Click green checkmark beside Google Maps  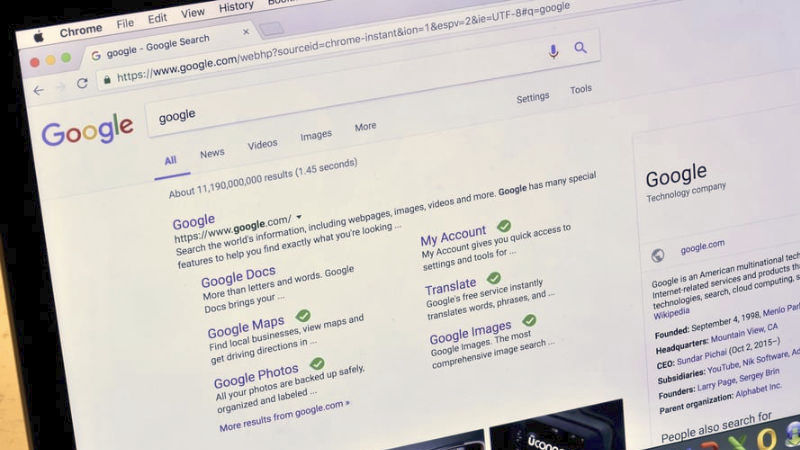[303, 316]
